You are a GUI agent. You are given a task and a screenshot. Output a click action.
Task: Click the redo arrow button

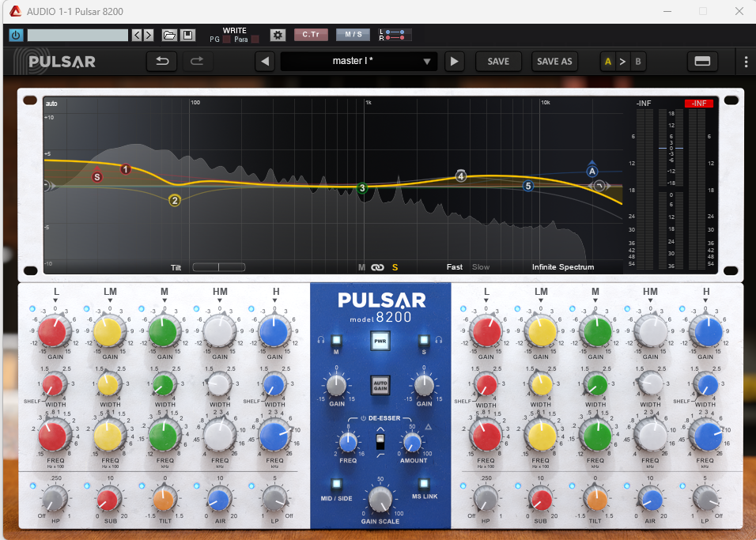[197, 61]
